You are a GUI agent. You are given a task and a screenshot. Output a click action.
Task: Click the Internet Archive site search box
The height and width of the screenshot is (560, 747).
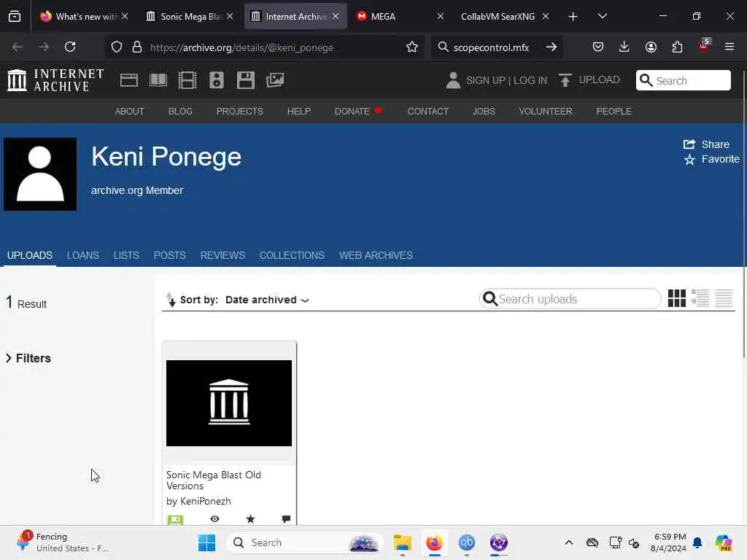[683, 80]
